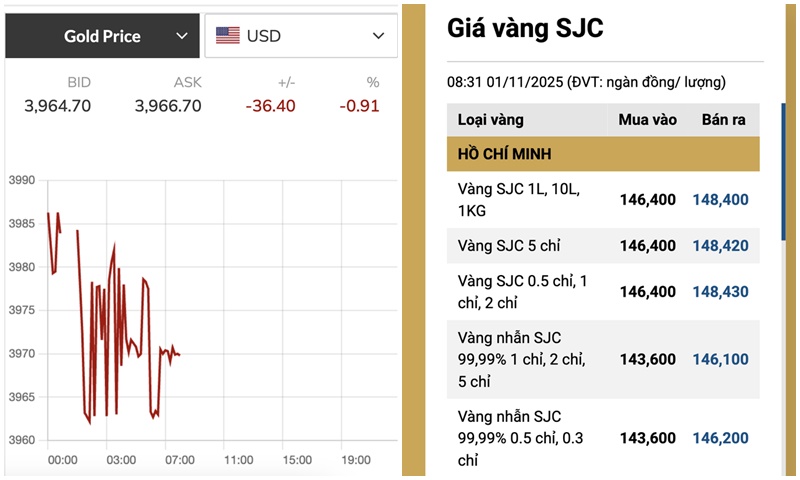Click the Vàng SJC 5 chỉ row

508,245
